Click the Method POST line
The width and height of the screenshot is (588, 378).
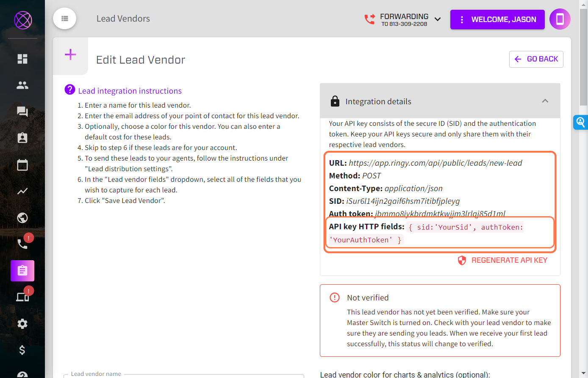(355, 176)
